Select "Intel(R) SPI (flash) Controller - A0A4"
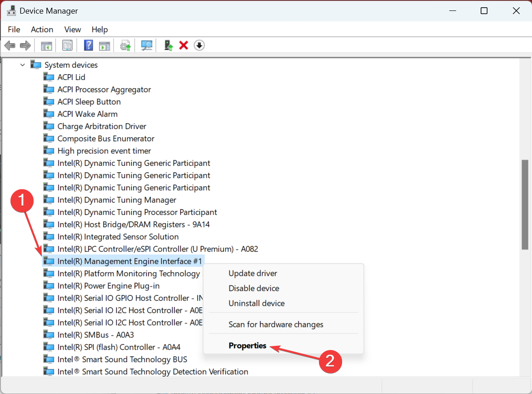This screenshot has height=394, width=532. 119,347
